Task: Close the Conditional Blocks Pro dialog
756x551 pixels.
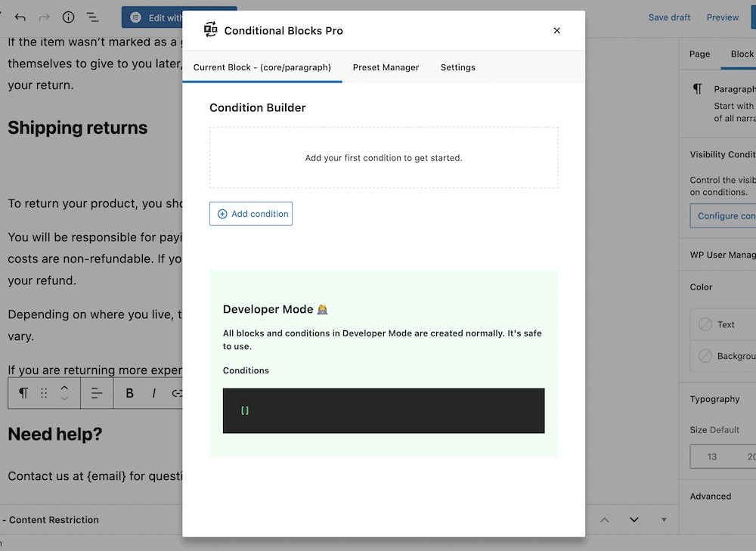Action: coord(557,30)
